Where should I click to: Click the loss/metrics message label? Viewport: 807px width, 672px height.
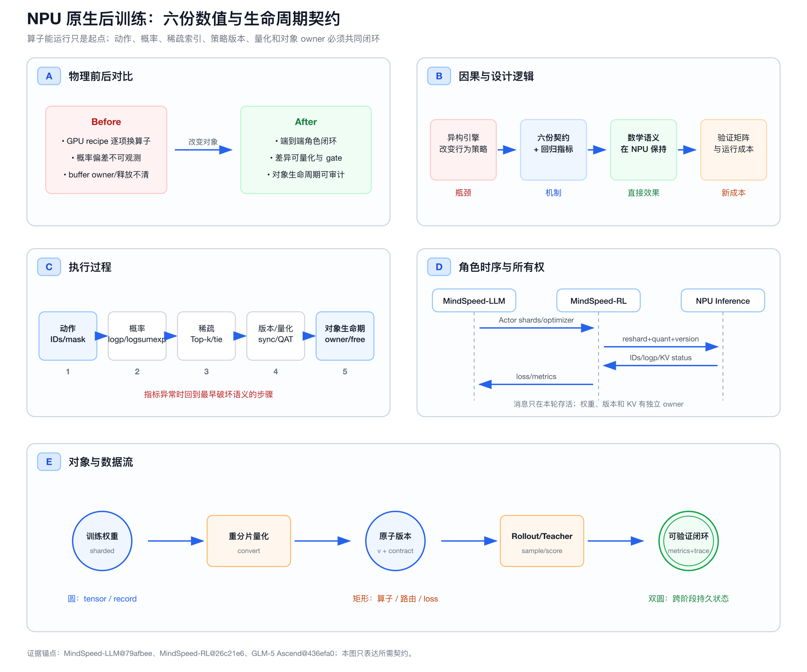pyautogui.click(x=536, y=377)
